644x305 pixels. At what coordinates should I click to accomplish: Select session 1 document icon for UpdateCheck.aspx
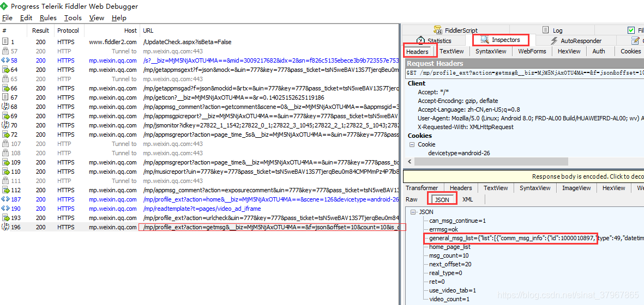5,42
